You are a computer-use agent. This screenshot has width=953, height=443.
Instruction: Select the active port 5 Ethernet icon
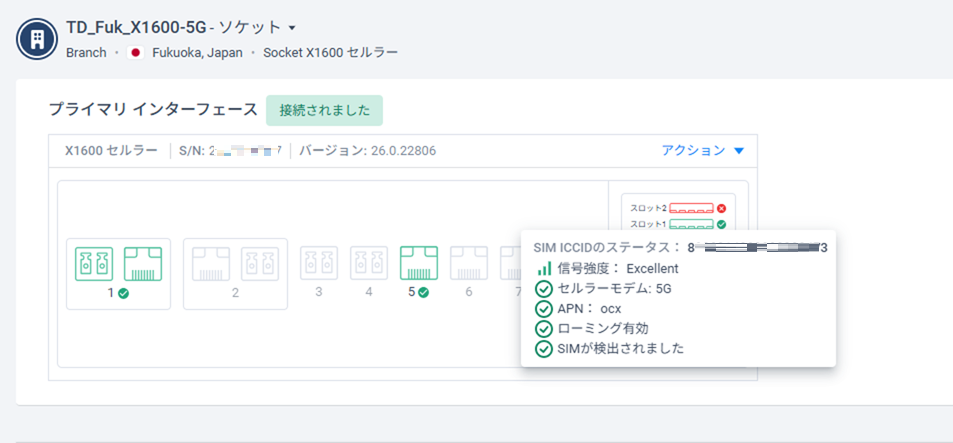pyautogui.click(x=419, y=263)
